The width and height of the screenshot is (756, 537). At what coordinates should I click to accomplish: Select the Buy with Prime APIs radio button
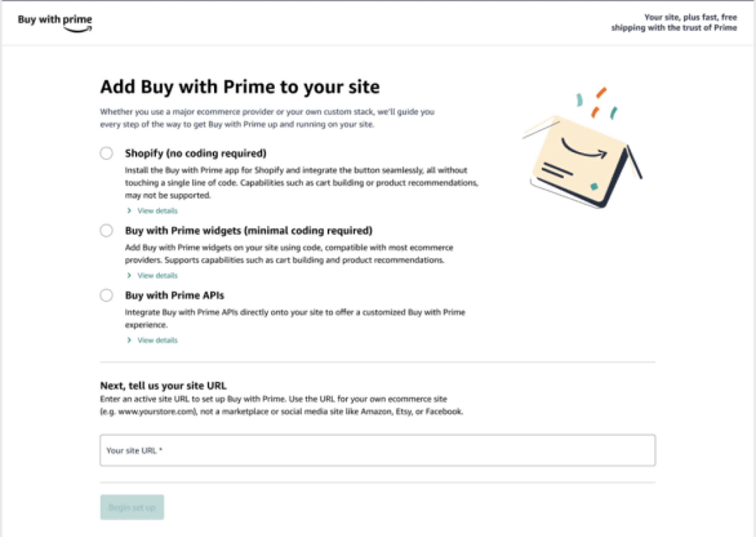coord(106,295)
